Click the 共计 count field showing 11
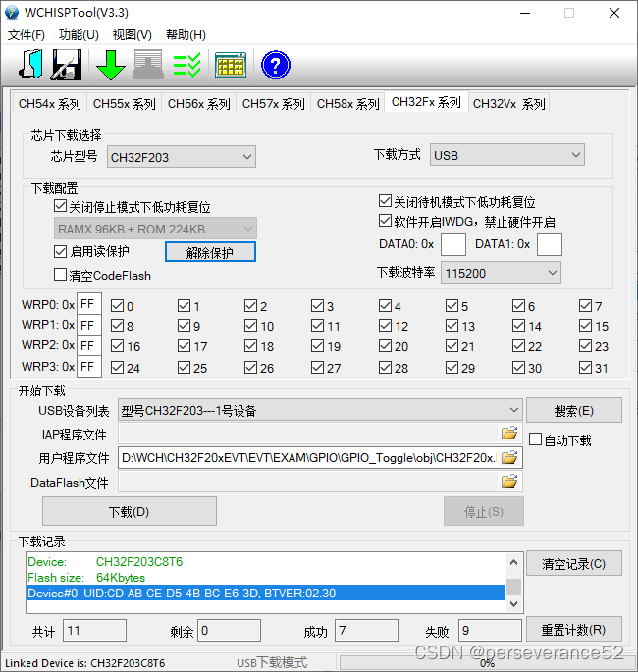Viewport: 638px width, 672px height. pyautogui.click(x=95, y=631)
